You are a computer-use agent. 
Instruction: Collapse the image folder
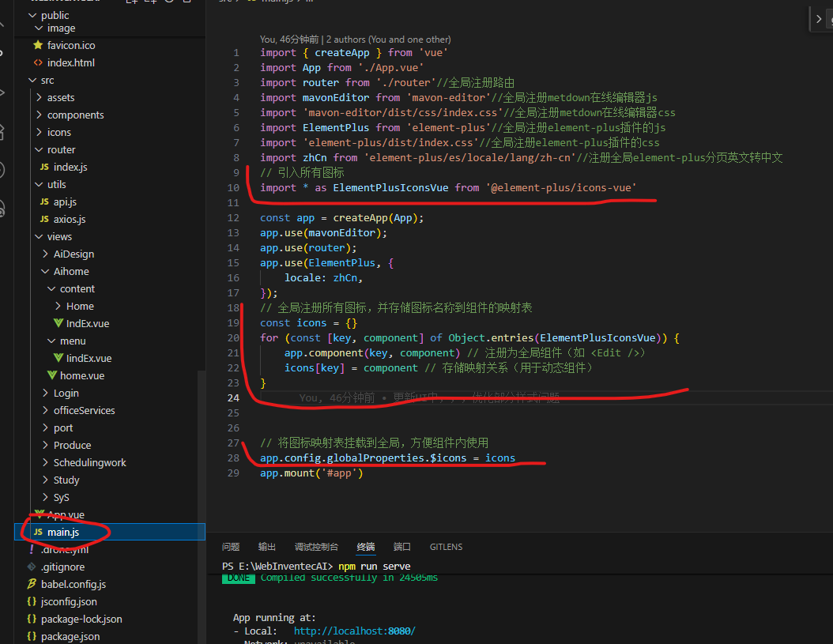(39, 28)
